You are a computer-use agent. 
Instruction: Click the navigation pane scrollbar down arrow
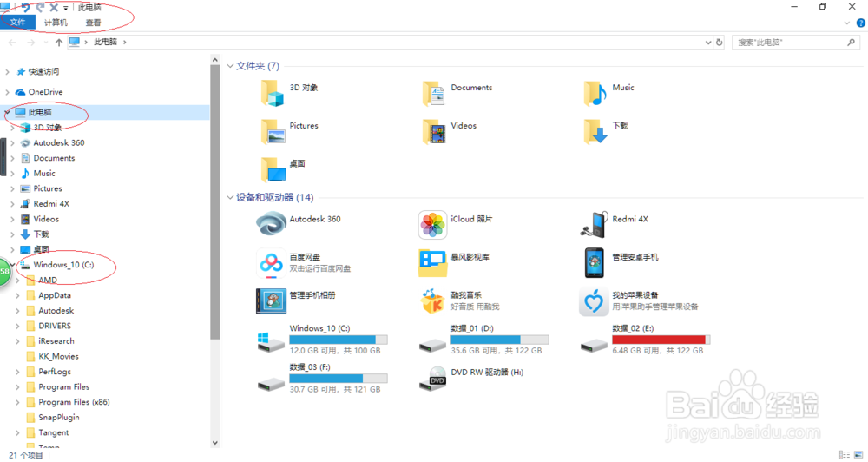tap(215, 443)
